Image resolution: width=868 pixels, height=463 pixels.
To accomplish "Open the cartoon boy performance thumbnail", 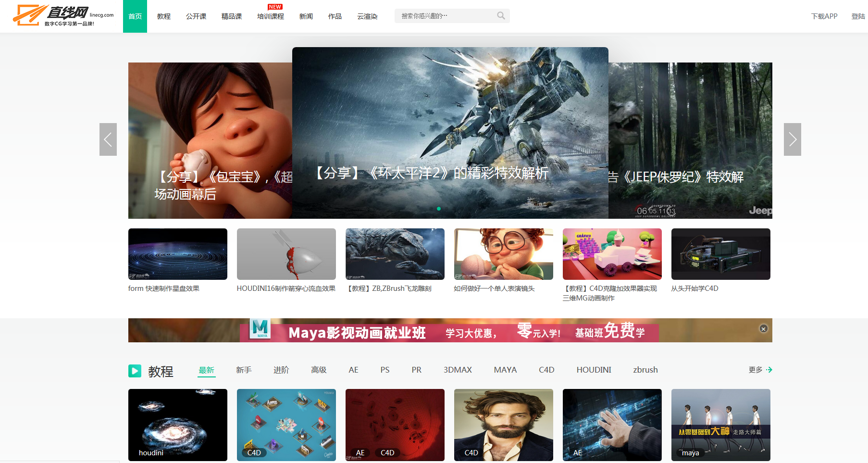I will pyautogui.click(x=504, y=254).
